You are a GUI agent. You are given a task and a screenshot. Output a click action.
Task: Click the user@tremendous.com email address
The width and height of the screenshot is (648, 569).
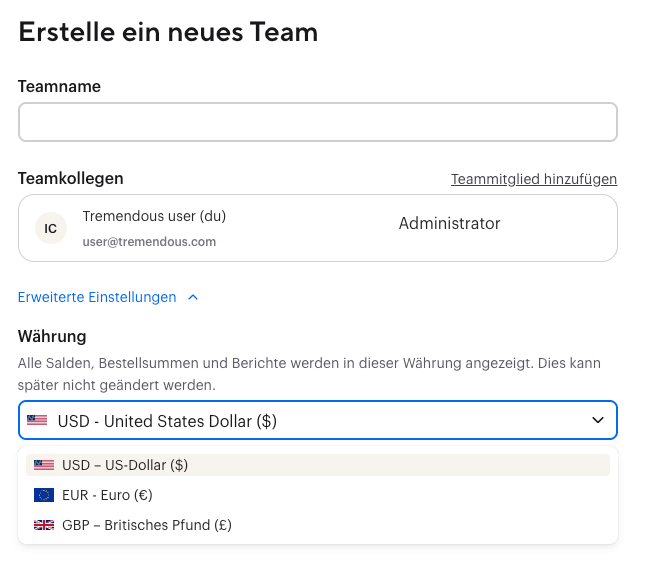[x=149, y=241]
